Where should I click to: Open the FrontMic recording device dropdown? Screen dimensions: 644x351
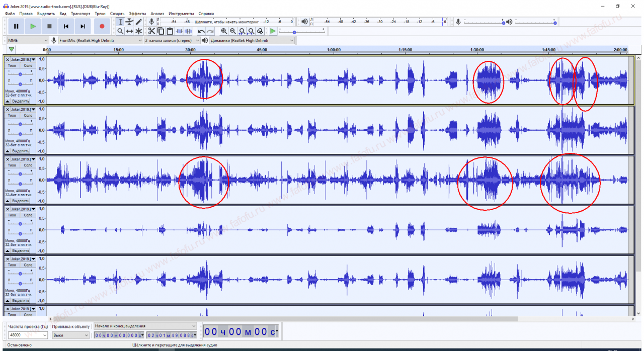(101, 40)
